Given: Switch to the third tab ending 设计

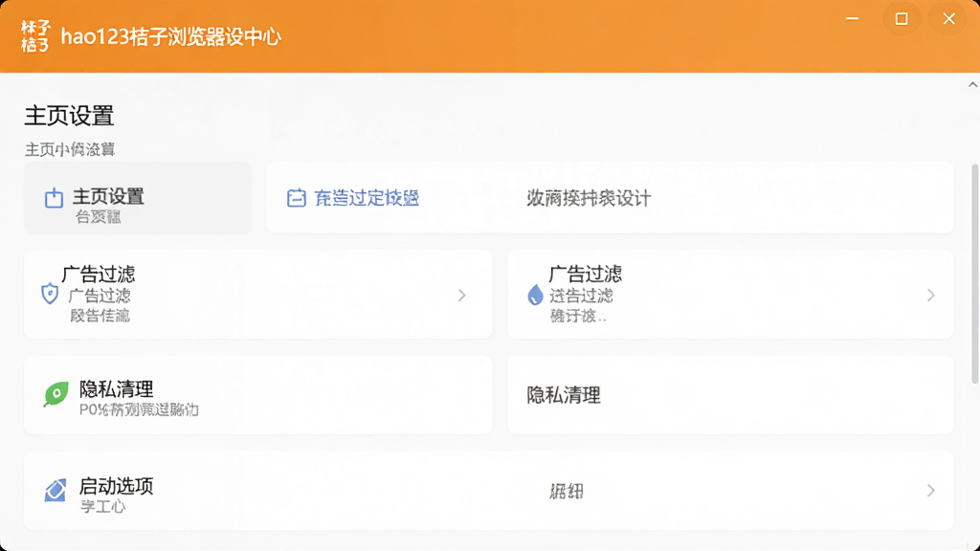Looking at the screenshot, I should point(589,198).
